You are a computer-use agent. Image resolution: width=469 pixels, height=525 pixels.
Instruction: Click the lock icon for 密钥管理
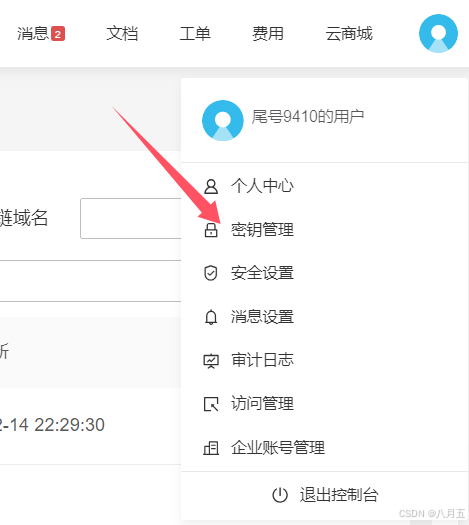point(211,230)
